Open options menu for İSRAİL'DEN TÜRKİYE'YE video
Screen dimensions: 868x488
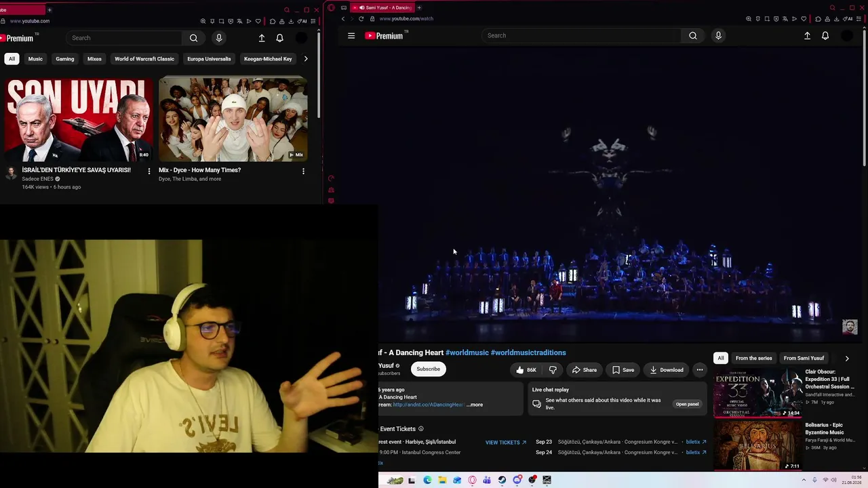(x=149, y=171)
